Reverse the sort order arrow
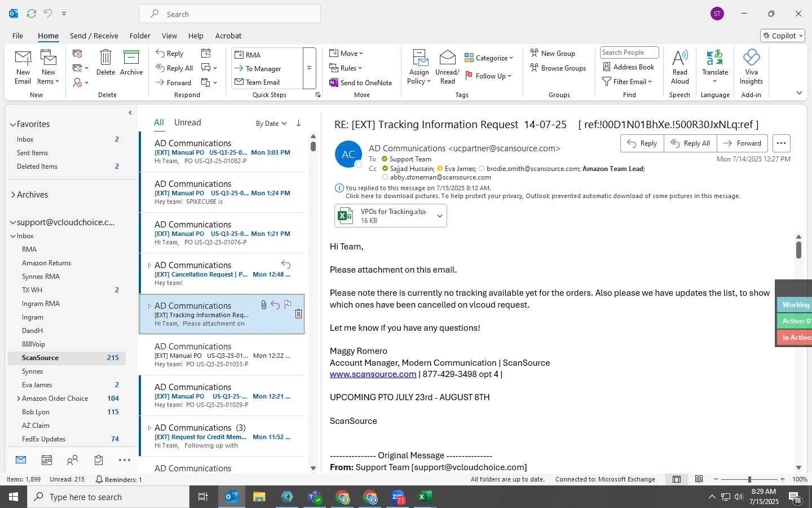 pyautogui.click(x=298, y=123)
